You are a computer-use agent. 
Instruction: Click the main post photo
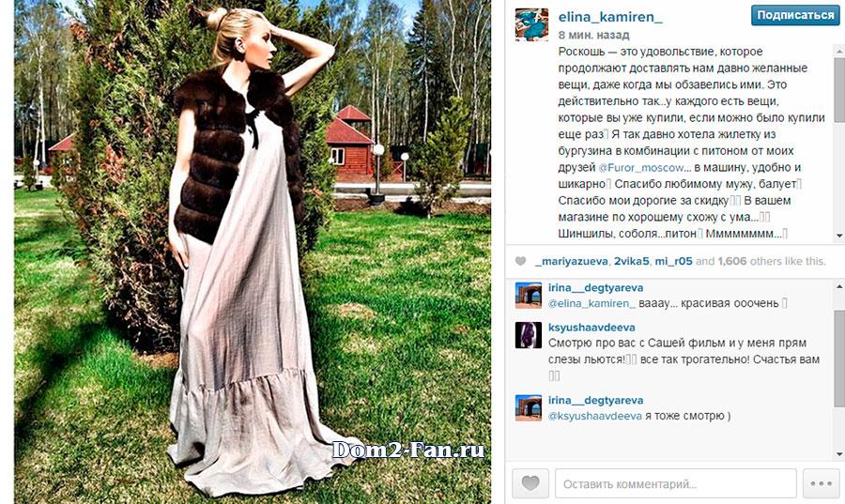pos(253,252)
